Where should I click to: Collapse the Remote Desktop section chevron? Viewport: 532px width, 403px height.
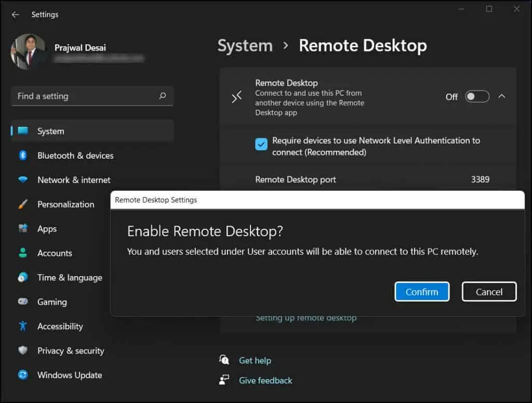pos(502,96)
